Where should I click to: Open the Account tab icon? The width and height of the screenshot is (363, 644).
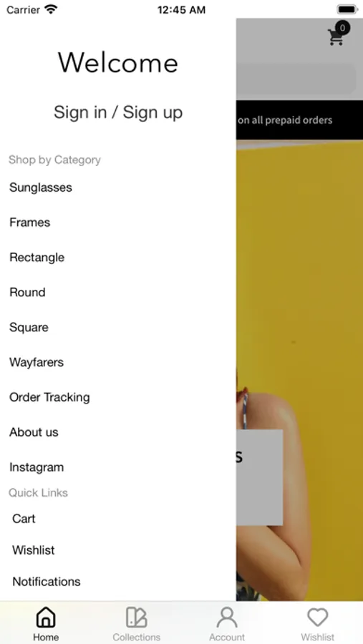point(227,618)
